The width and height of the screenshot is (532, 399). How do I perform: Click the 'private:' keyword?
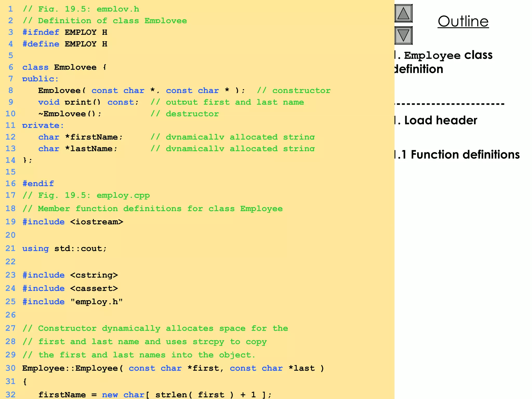click(x=43, y=125)
